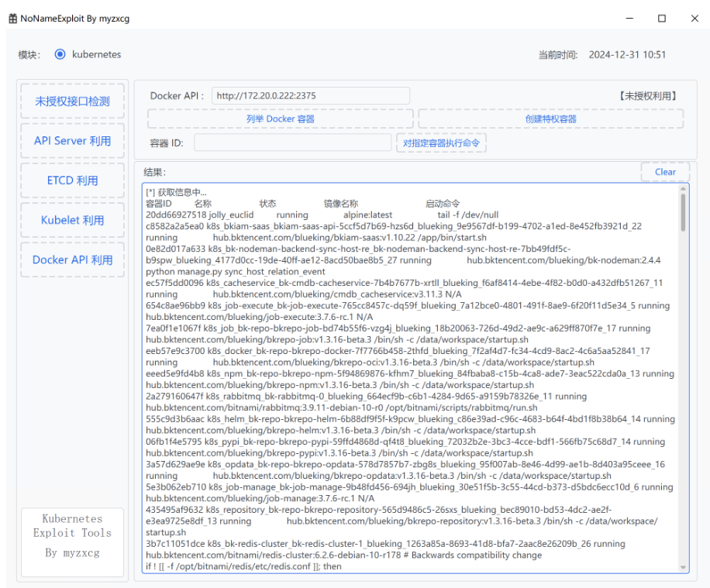Maximize the NoNameExploit window

pos(662,19)
